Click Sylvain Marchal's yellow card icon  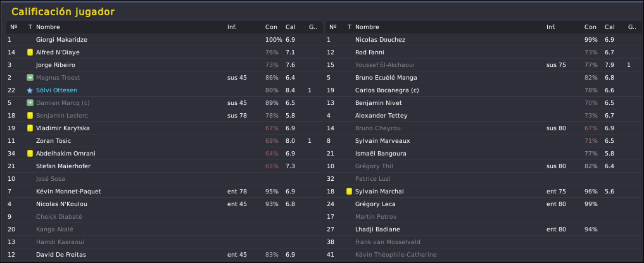click(349, 192)
